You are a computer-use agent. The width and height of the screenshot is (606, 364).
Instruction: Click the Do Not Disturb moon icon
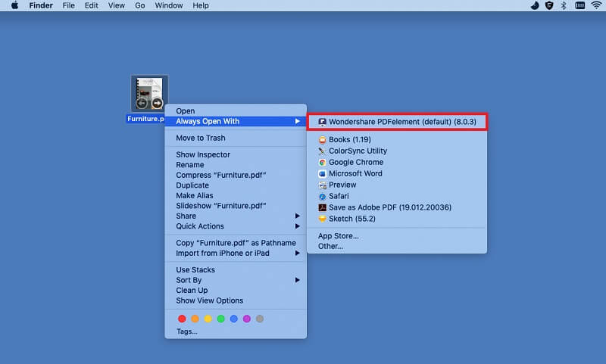(535, 5)
